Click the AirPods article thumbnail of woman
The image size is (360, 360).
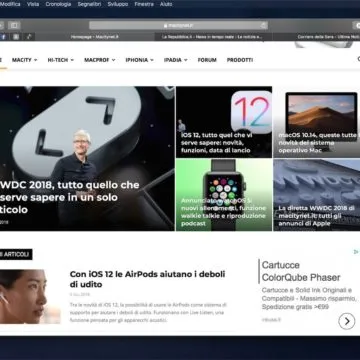[30, 296]
